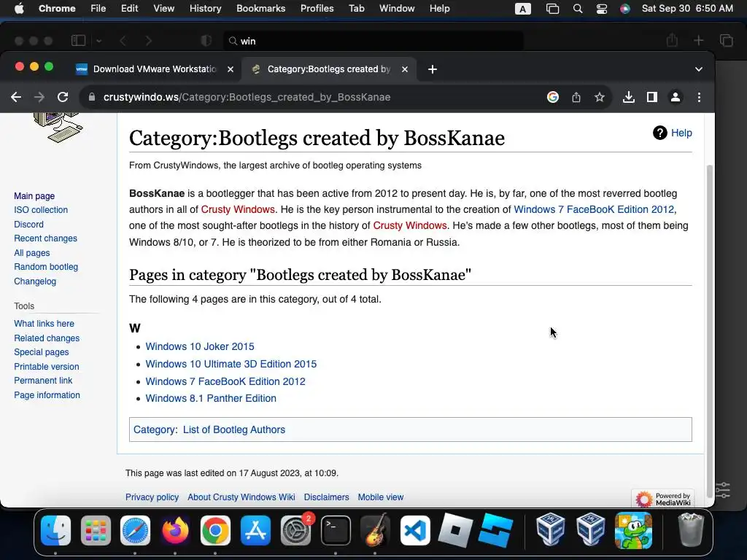
Task: Open the Chrome profile icon
Action: 675,97
